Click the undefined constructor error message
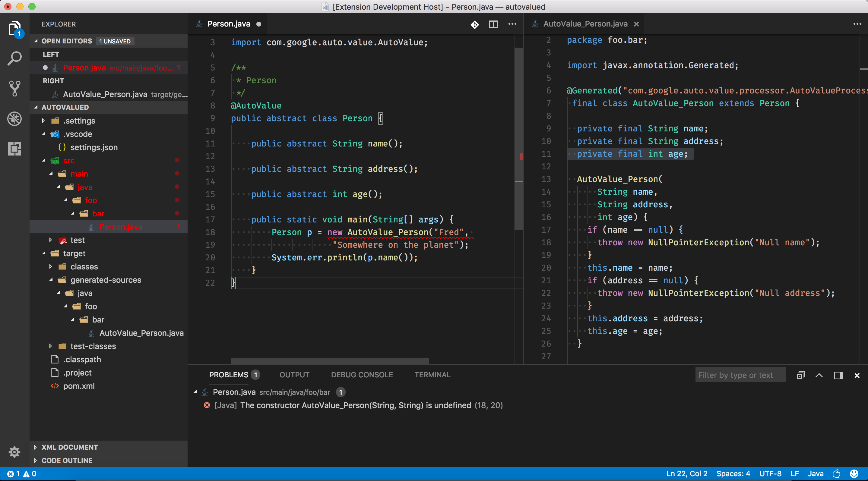The image size is (868, 481). (x=356, y=405)
